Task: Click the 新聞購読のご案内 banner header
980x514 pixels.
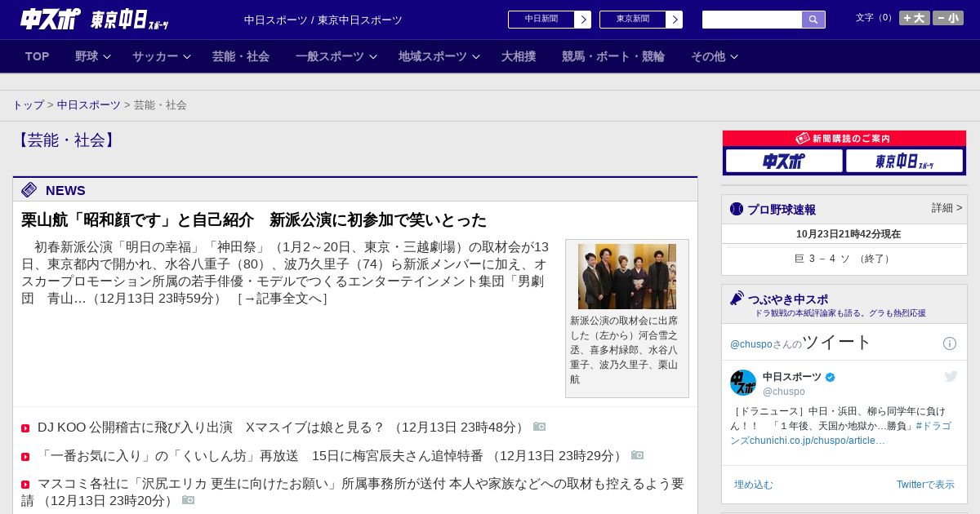Action: tap(844, 139)
